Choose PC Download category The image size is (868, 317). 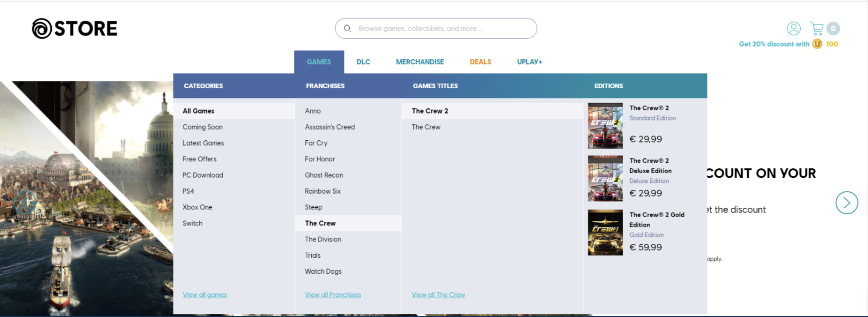pos(203,175)
